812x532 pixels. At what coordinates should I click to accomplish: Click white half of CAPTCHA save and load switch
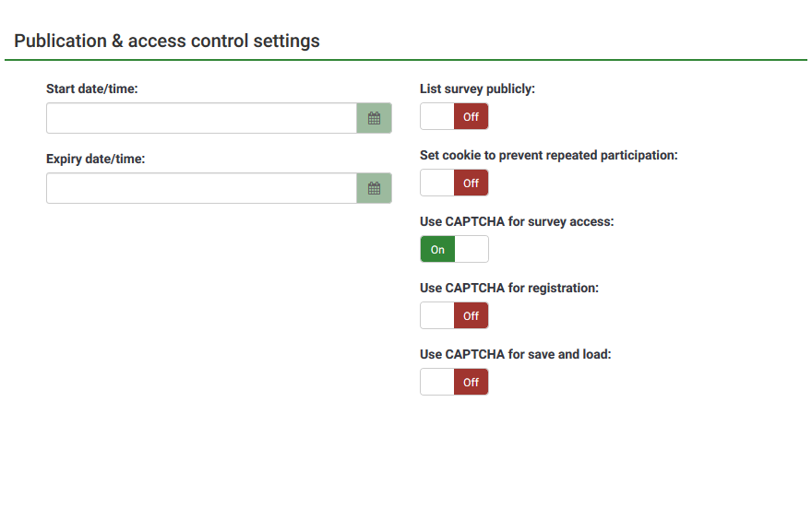[x=437, y=383]
